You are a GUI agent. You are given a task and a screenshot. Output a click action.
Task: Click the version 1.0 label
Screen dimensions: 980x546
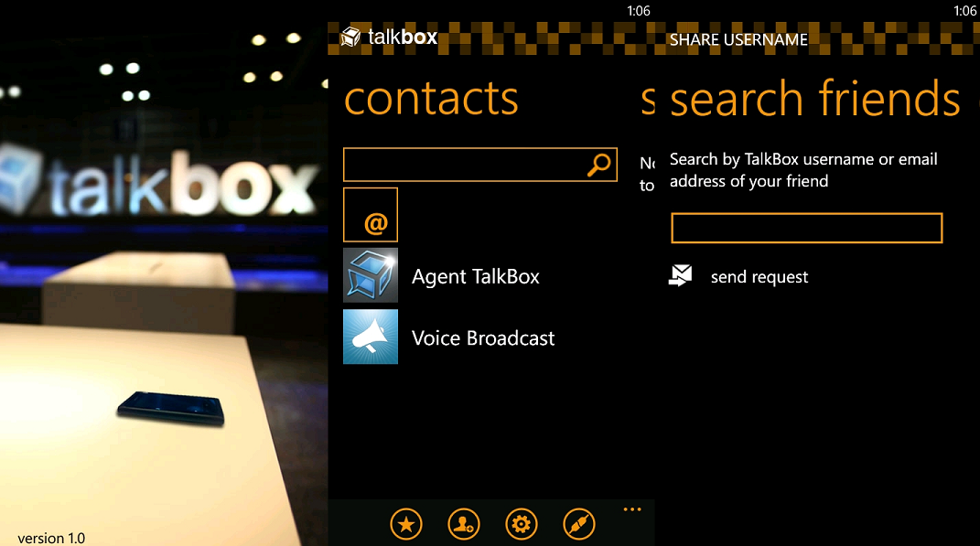pyautogui.click(x=50, y=538)
